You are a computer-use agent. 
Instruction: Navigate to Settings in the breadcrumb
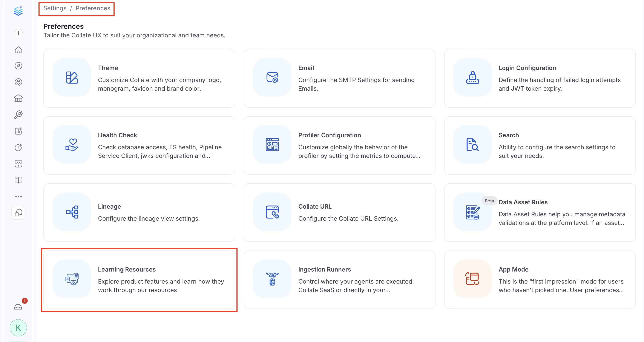click(x=55, y=8)
